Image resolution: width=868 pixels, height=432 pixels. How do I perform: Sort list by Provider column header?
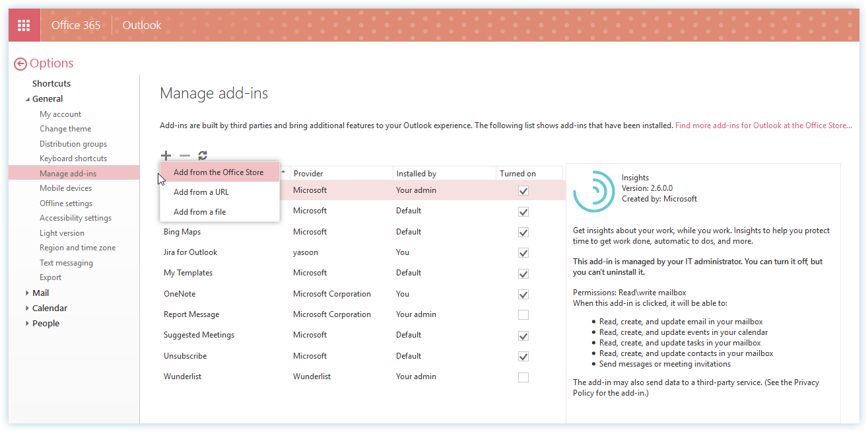coord(308,174)
